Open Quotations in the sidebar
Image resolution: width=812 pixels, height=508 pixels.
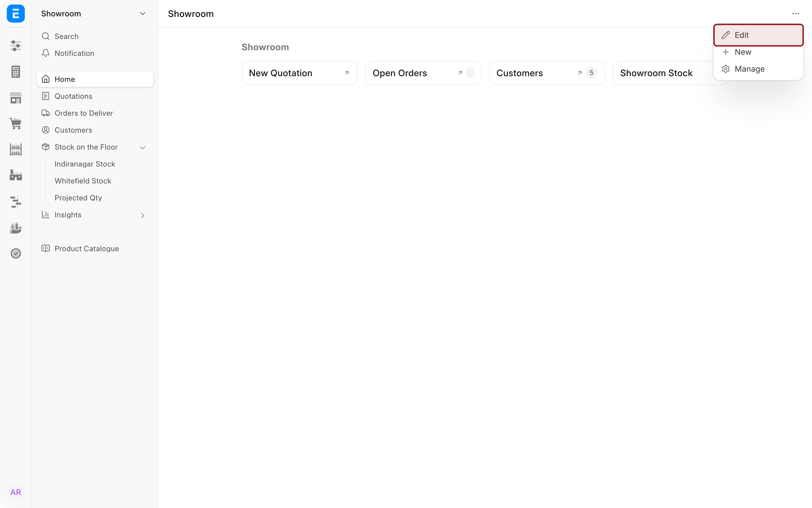[95, 96]
